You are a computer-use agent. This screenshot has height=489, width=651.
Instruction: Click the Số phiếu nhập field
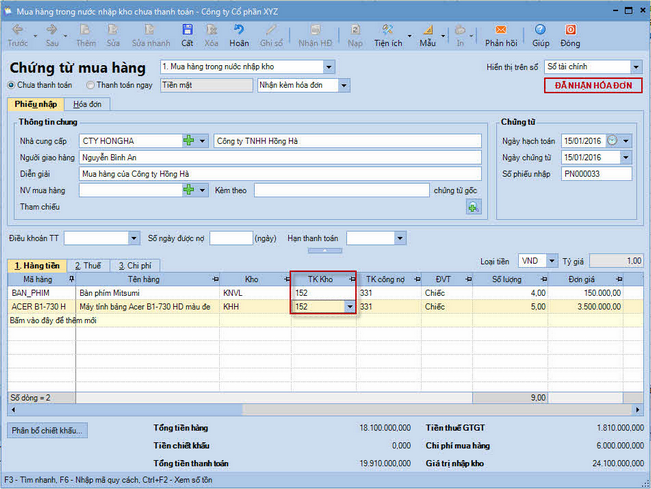click(597, 174)
